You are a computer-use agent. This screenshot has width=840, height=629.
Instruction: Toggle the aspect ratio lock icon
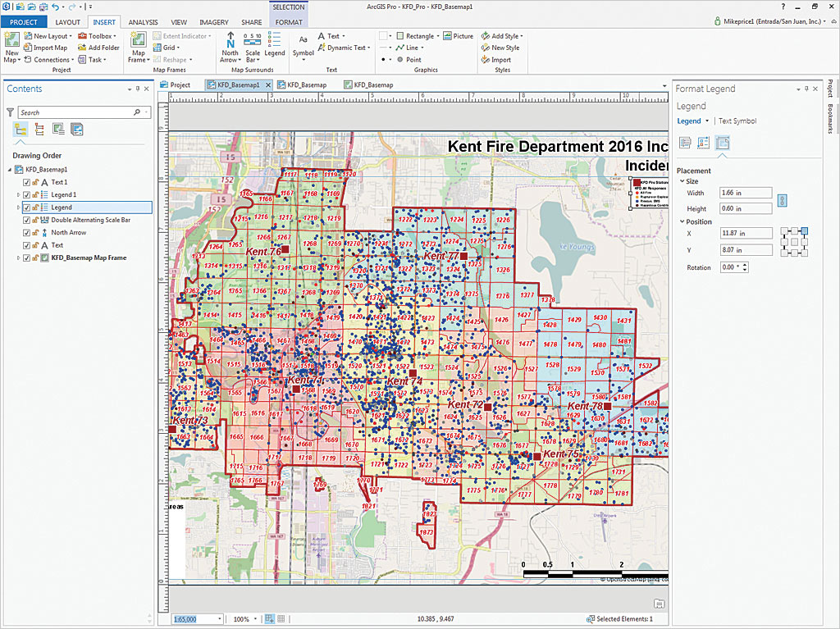point(782,200)
